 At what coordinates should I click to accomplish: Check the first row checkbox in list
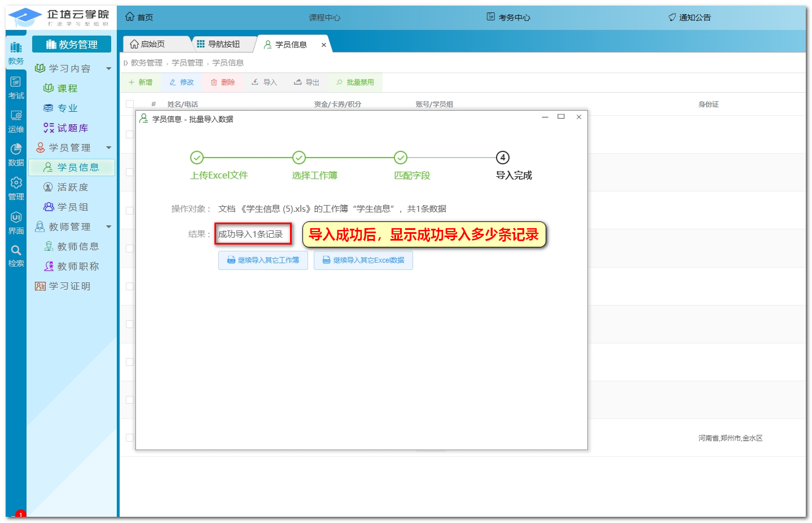pyautogui.click(x=130, y=134)
